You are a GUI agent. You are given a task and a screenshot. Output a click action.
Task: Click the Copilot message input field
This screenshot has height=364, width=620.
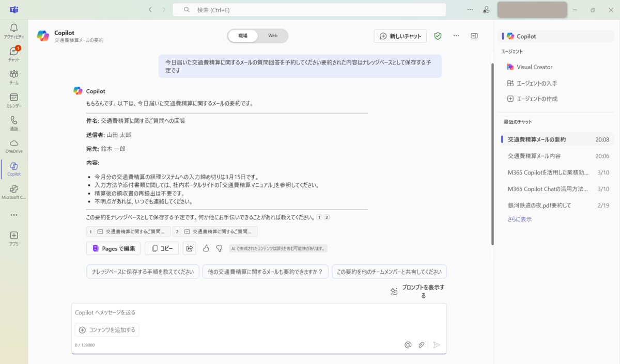(258, 312)
